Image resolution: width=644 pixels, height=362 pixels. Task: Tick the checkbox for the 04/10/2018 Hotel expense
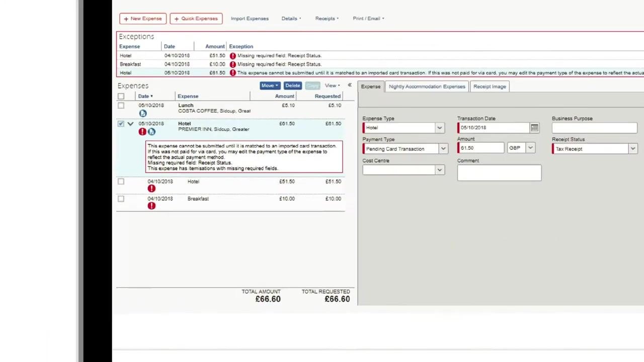[121, 182]
